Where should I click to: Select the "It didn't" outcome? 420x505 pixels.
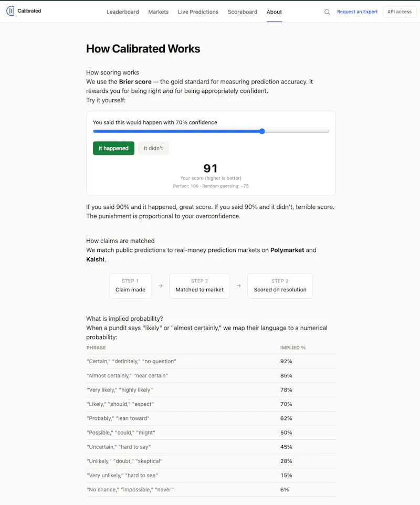(153, 148)
